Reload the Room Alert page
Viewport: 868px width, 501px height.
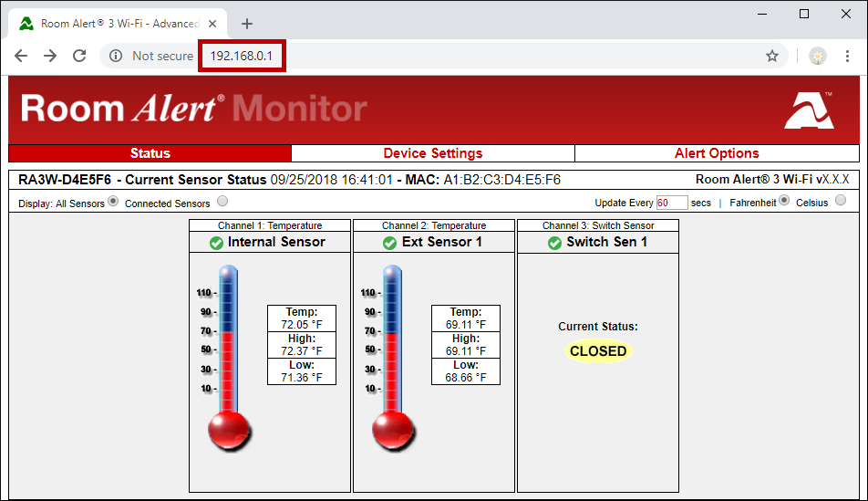(79, 56)
